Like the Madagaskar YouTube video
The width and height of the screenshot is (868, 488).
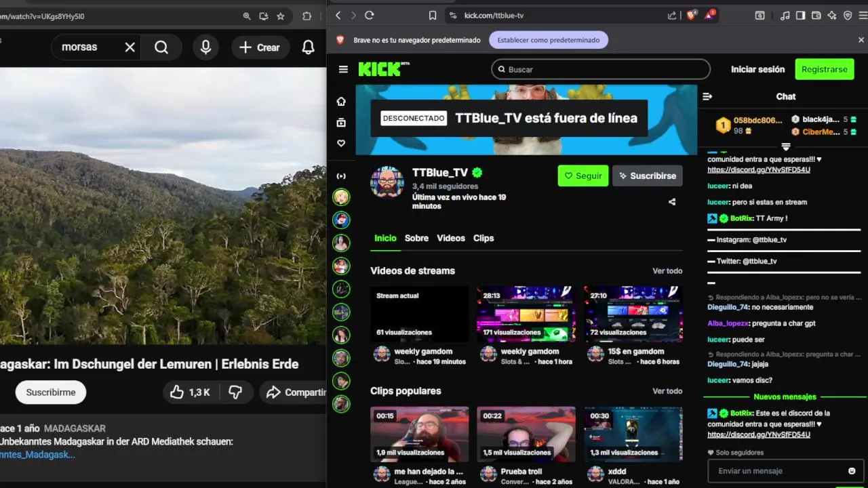(190, 392)
